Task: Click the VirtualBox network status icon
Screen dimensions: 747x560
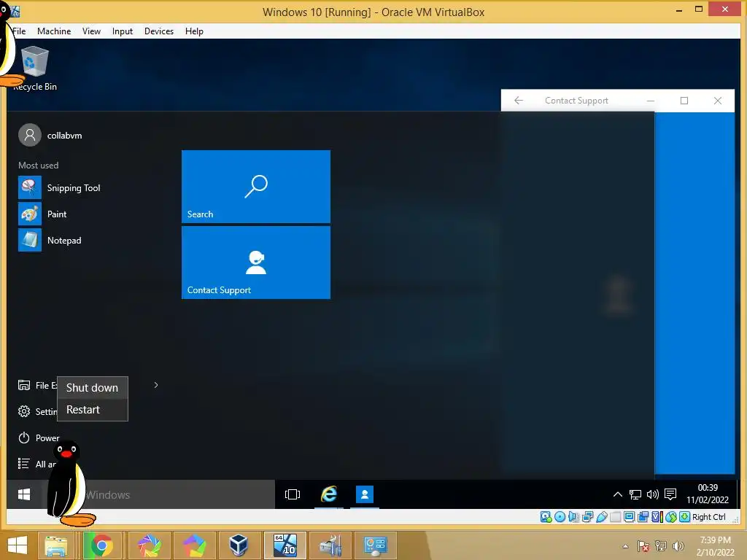Action: (587, 517)
